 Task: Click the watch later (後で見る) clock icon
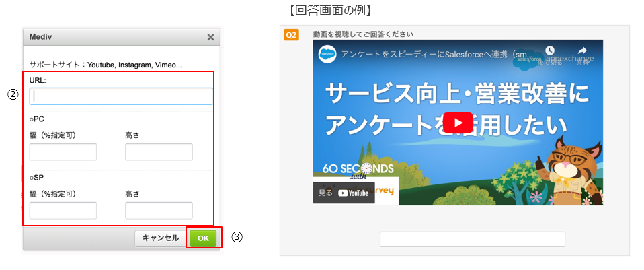549,50
